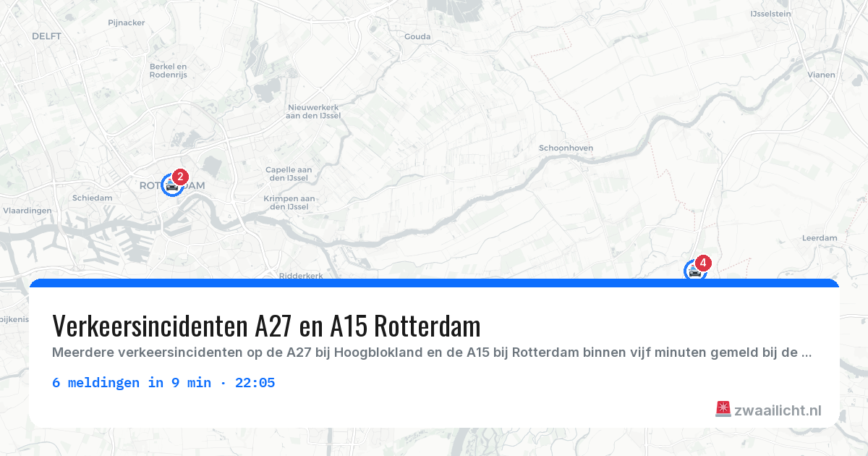Click the Rotterdam incident marker with badge 2
The image size is (868, 456).
tap(172, 185)
